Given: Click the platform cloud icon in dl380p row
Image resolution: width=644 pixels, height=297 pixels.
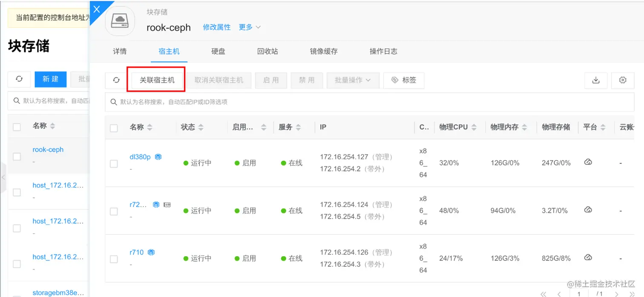Looking at the screenshot, I should (x=588, y=162).
